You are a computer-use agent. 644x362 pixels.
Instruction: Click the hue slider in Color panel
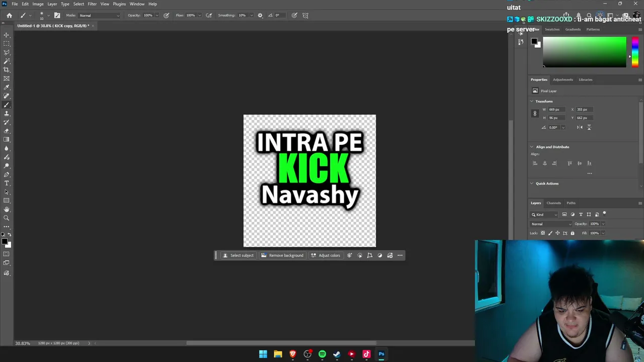[635, 52]
